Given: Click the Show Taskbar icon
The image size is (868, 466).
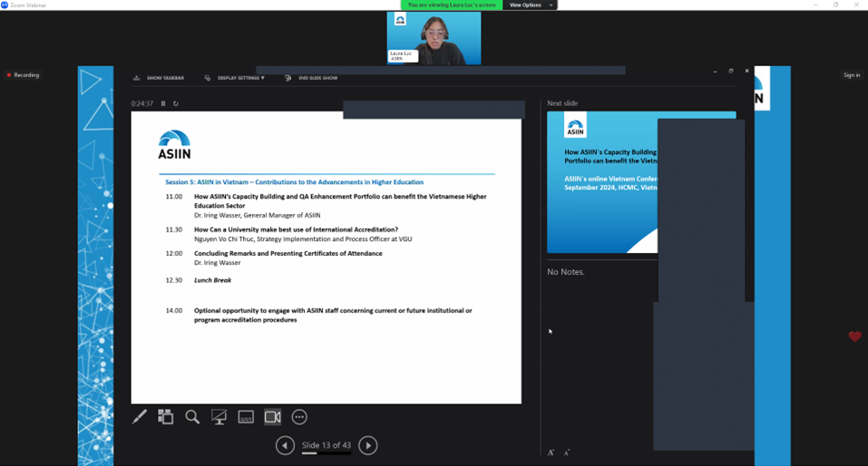Looking at the screenshot, I should [x=137, y=78].
